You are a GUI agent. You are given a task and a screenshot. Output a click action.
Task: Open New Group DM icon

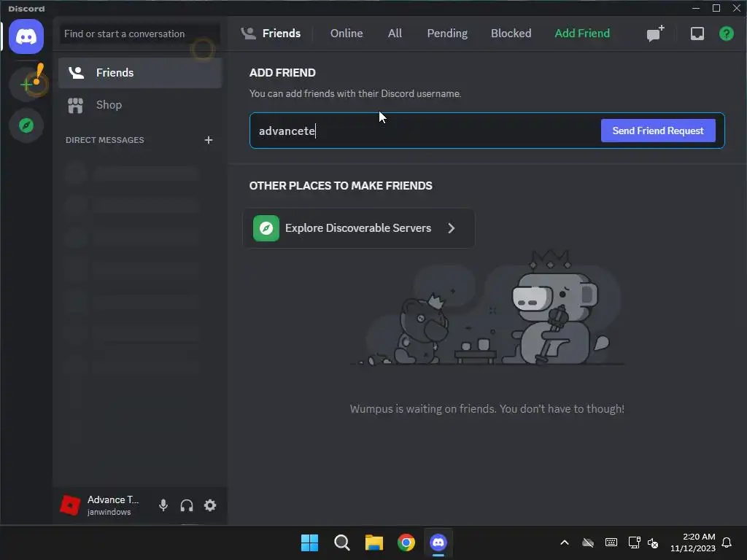655,34
